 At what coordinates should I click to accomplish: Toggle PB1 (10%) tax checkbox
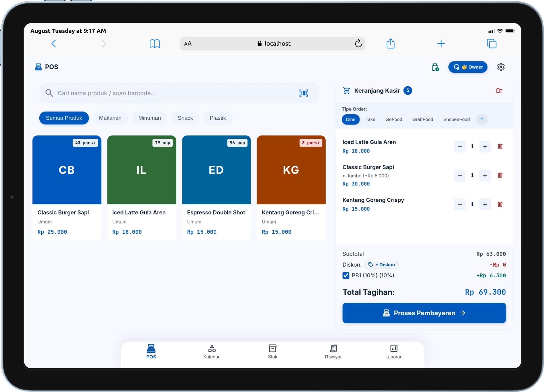(346, 275)
